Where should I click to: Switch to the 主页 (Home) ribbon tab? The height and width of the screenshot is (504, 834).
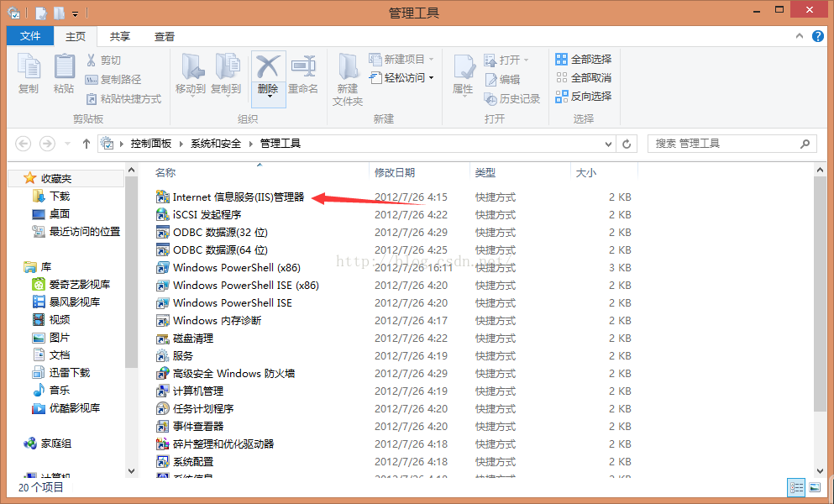click(x=76, y=36)
